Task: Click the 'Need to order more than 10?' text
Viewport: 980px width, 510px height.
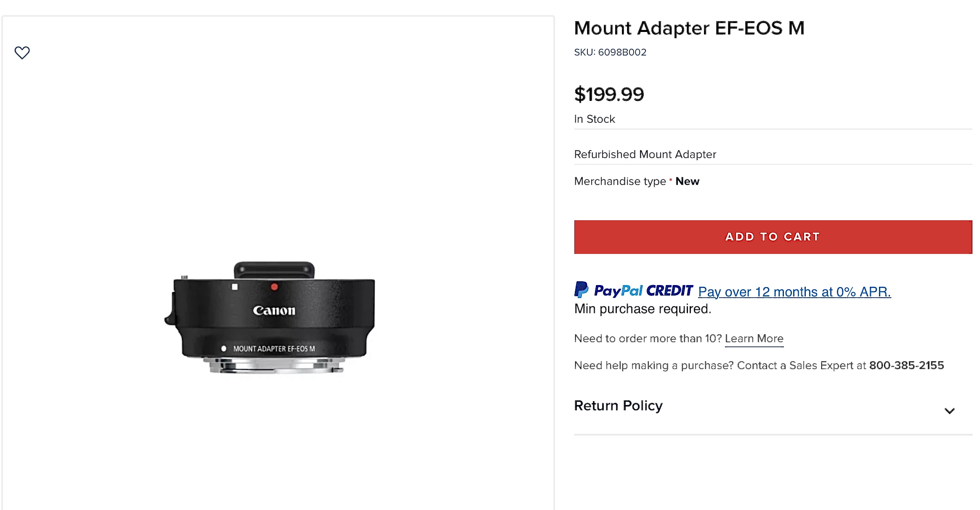Action: click(x=648, y=338)
